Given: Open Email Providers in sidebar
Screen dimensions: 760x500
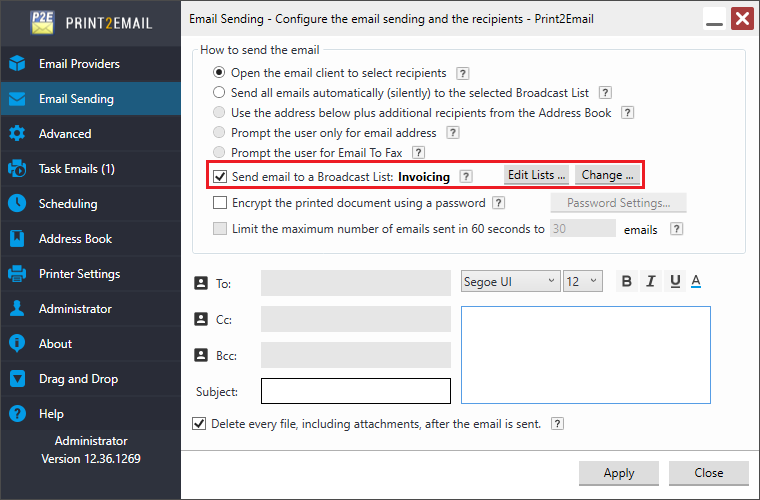Looking at the screenshot, I should (79, 64).
